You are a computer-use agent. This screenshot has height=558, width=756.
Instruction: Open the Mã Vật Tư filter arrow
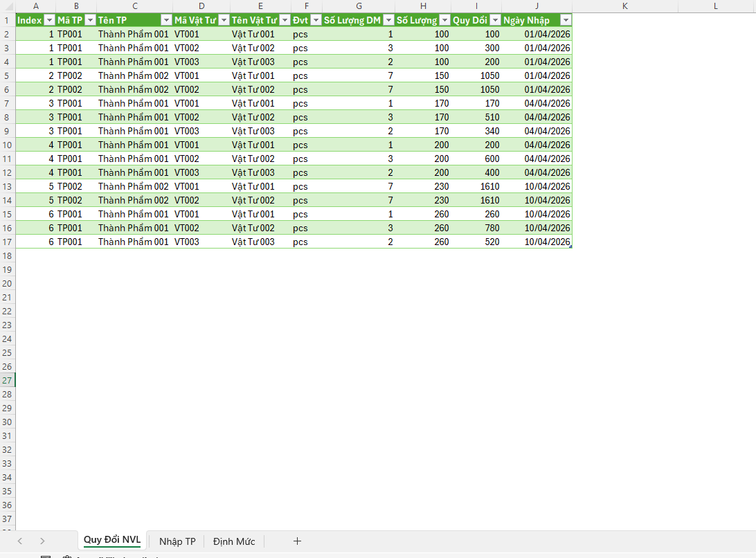point(223,20)
